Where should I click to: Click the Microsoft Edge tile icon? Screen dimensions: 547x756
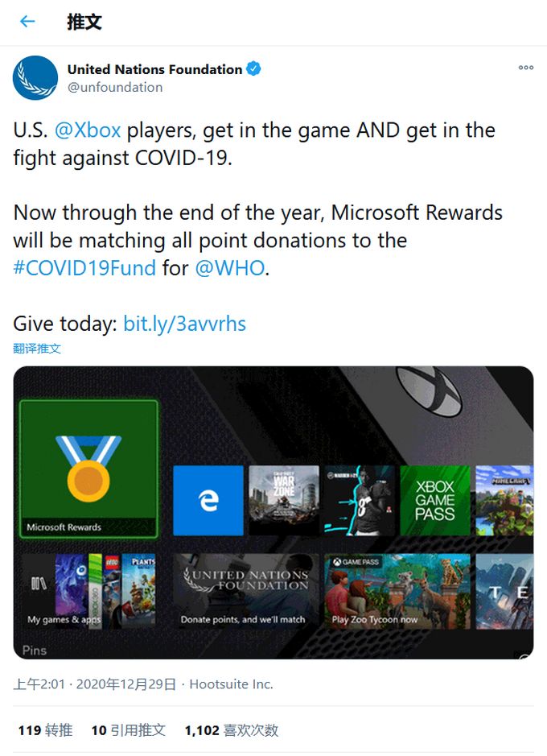208,501
